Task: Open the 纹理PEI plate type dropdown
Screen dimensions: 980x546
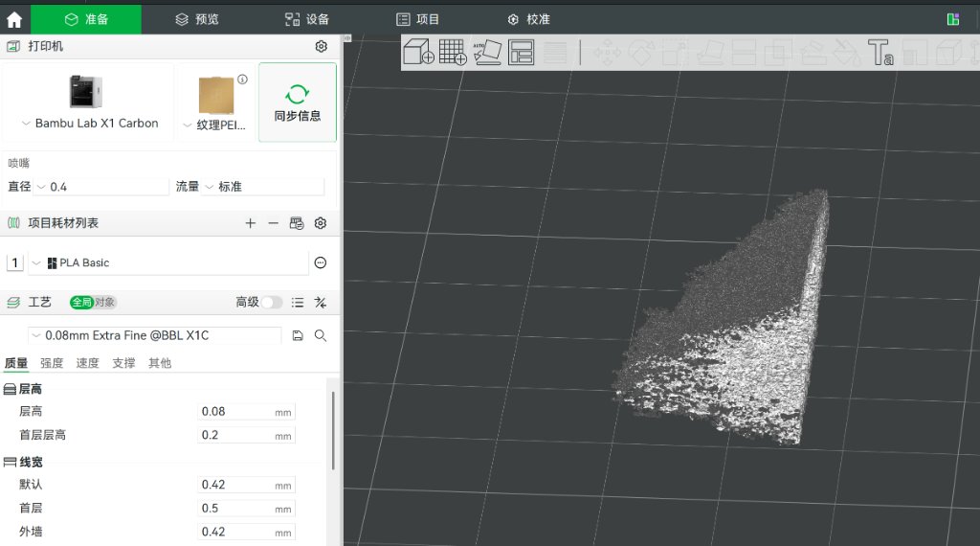Action: pos(215,125)
